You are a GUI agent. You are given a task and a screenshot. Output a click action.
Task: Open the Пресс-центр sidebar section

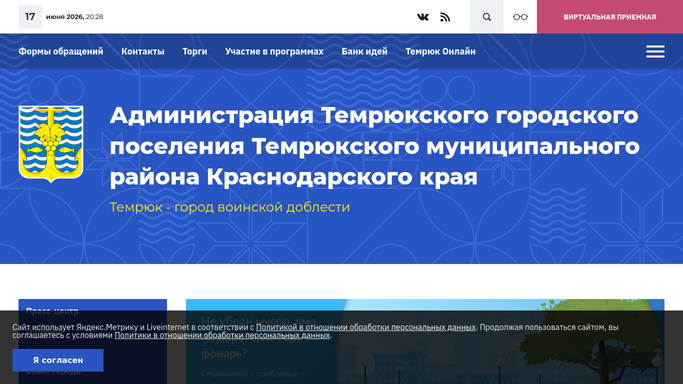point(52,311)
